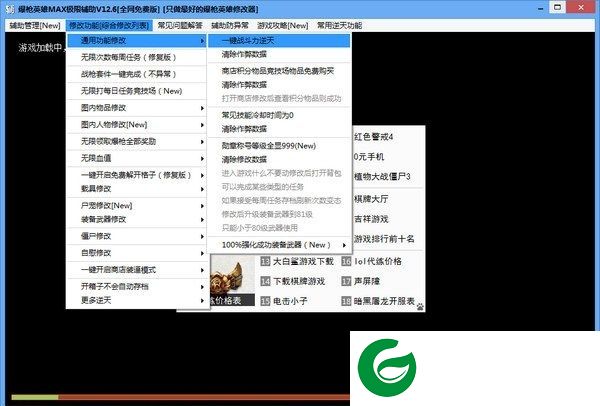This screenshot has height=406, width=600.
Task: Expand the 更多逆天 submenu
Action: click(x=137, y=300)
